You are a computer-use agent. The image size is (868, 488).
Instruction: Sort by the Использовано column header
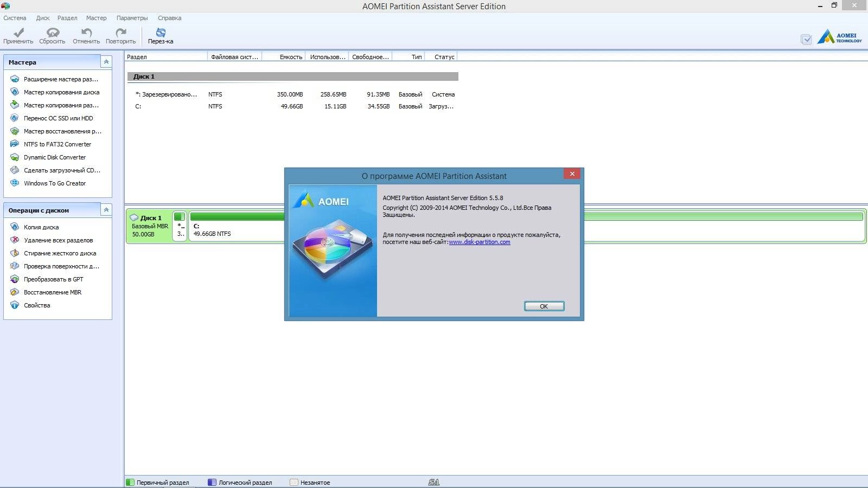point(327,56)
